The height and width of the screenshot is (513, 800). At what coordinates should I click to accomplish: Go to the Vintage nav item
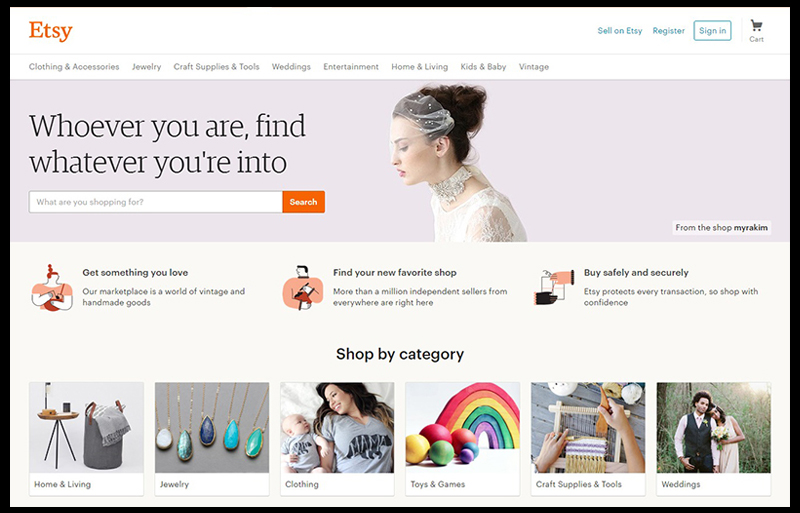click(x=534, y=67)
